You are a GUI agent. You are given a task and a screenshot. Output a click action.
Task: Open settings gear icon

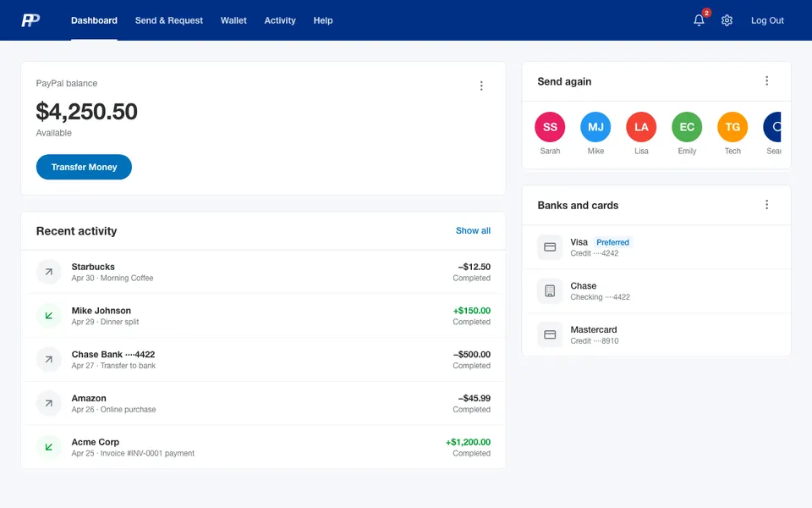727,20
